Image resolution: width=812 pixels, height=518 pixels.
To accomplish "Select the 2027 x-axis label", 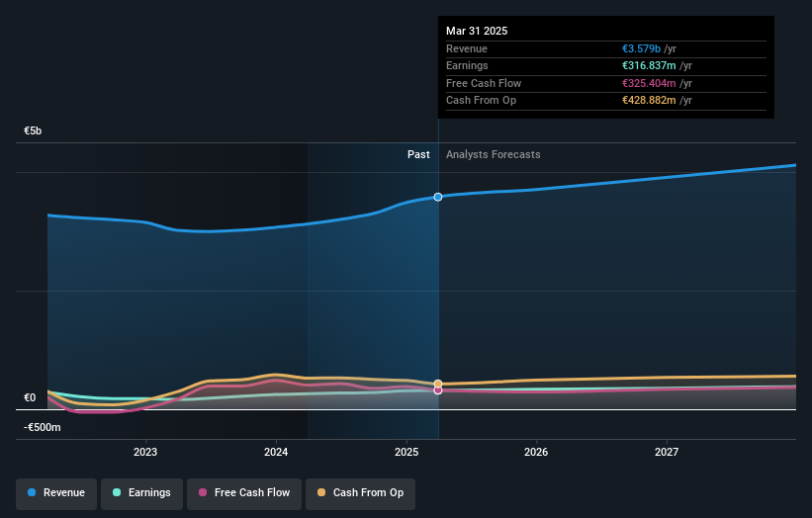I will pos(667,453).
